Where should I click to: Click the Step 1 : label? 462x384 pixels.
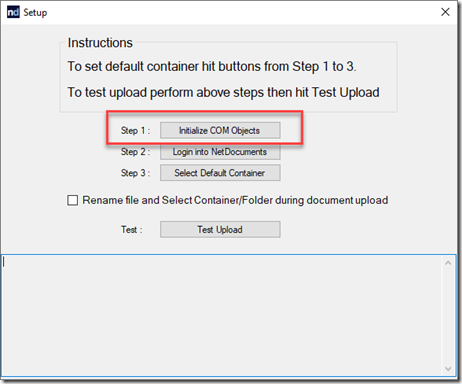[135, 130]
